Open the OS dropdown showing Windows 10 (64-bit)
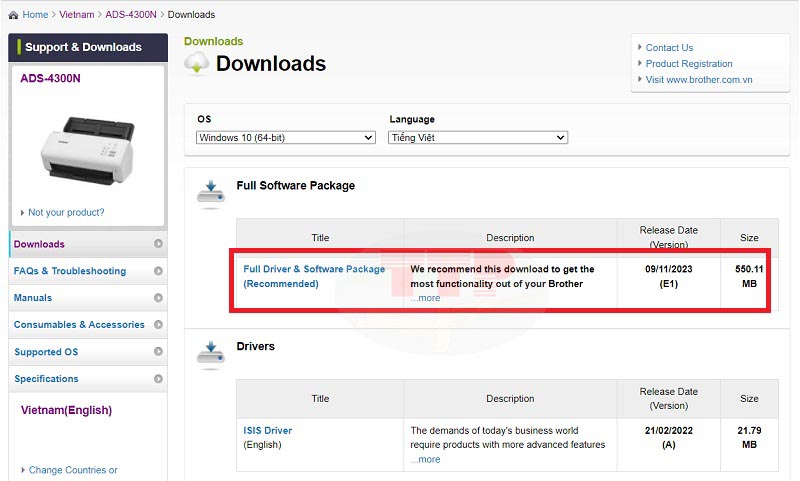 point(286,138)
